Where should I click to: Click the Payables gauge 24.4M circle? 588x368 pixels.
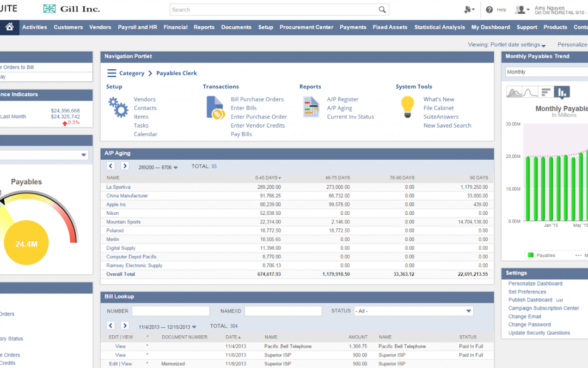pyautogui.click(x=26, y=243)
